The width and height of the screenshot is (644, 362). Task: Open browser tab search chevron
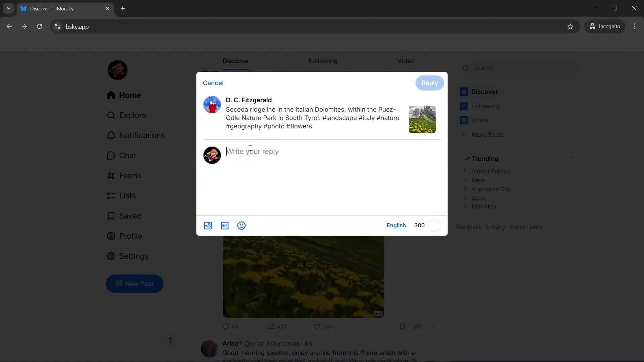(x=8, y=8)
